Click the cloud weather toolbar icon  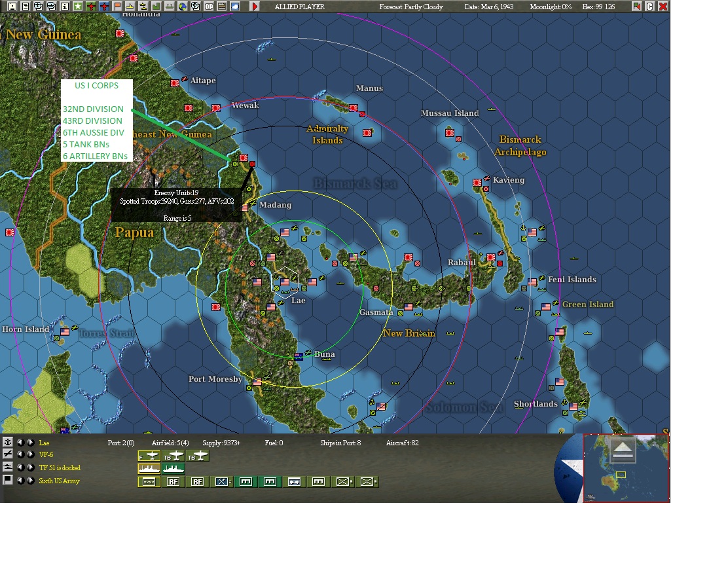pyautogui.click(x=234, y=7)
